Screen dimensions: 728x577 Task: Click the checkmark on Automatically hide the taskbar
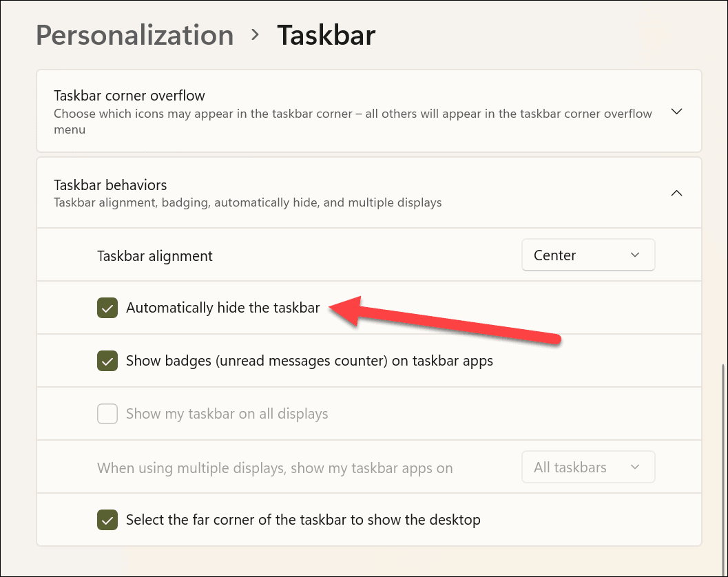107,308
